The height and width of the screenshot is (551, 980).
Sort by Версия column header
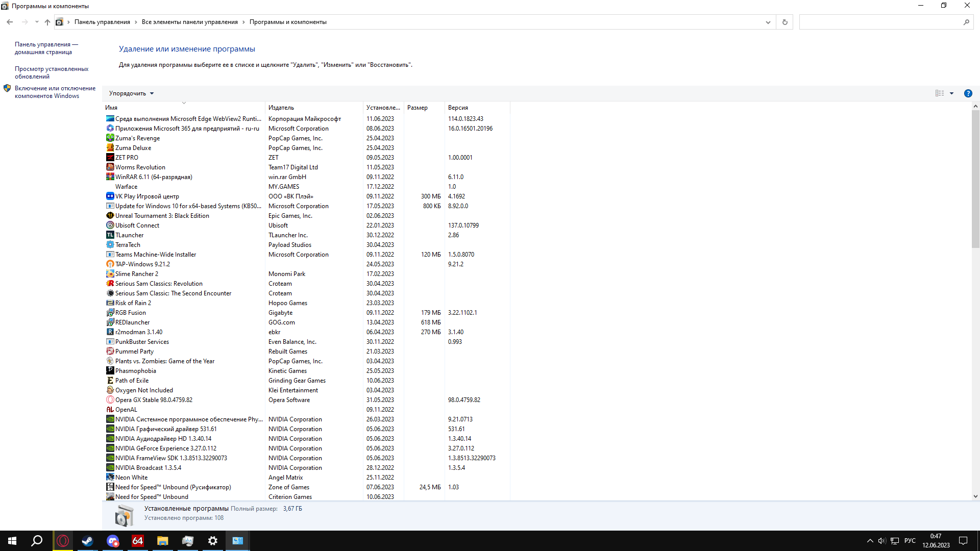477,108
